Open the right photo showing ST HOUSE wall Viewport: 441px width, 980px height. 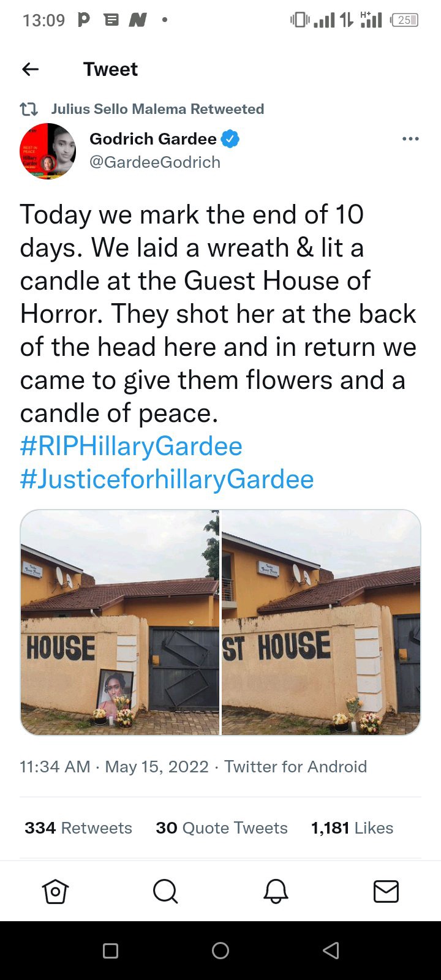[321, 622]
